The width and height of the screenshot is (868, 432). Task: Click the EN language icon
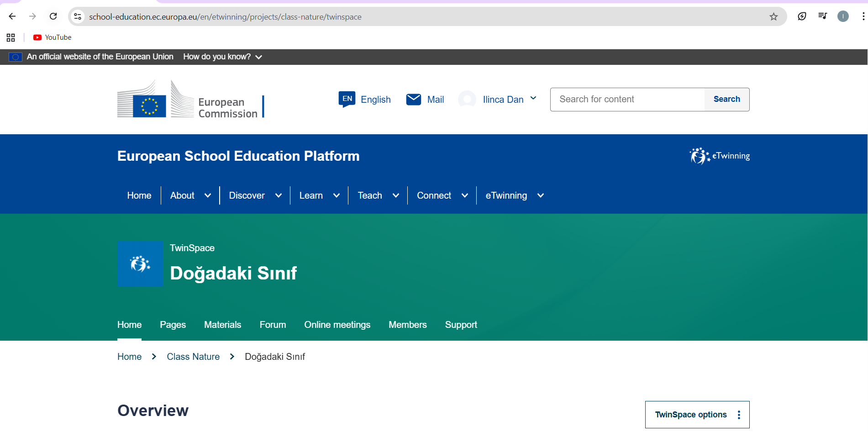(347, 99)
